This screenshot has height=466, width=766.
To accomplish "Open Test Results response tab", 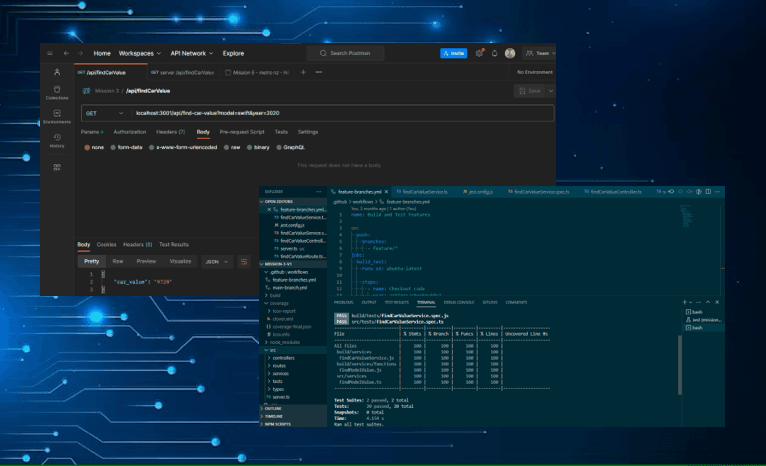I will [173, 245].
